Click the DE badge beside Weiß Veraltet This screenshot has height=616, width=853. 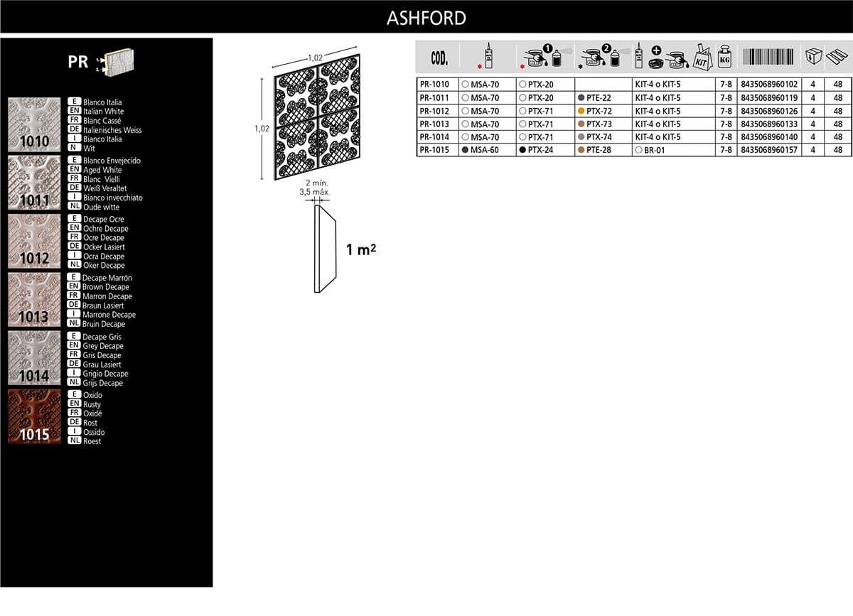74,188
